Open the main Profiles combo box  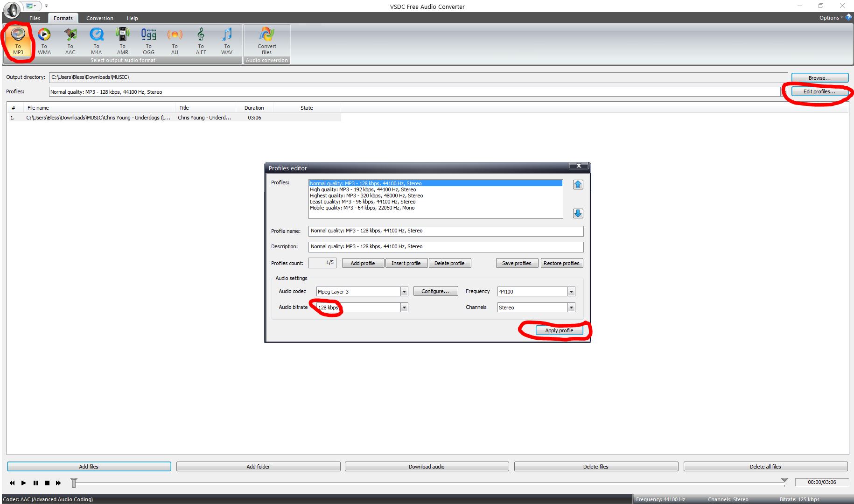418,92
